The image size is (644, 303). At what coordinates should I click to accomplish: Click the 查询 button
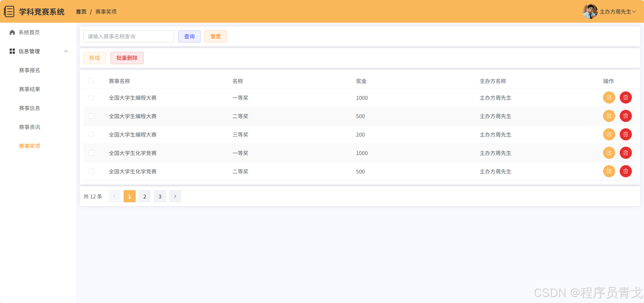[x=189, y=36]
